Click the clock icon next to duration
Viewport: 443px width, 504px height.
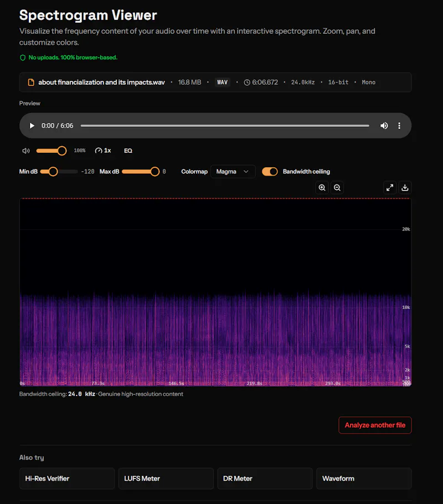[x=247, y=83]
